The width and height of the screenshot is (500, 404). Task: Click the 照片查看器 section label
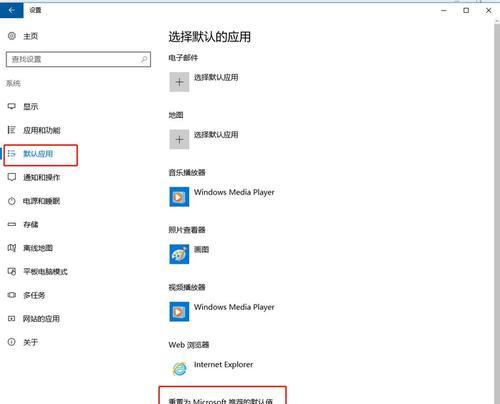[x=187, y=230]
